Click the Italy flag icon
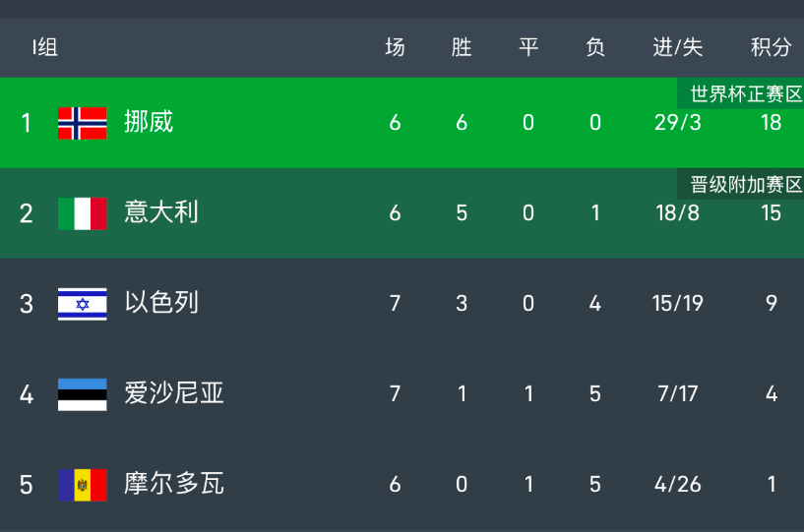This screenshot has height=532, width=804. pos(82,213)
